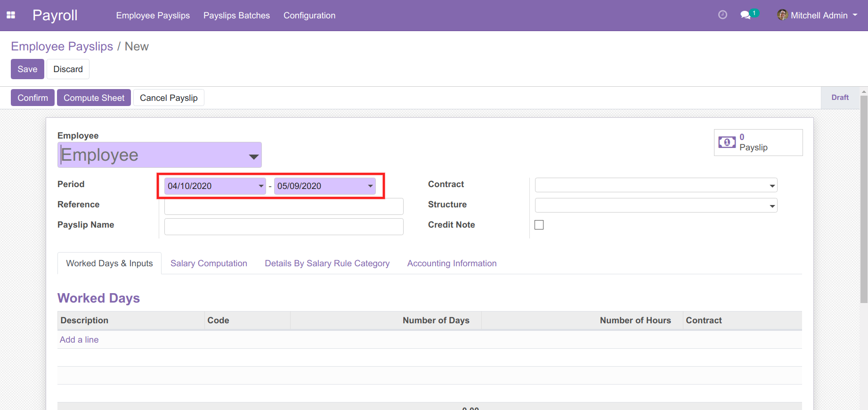The image size is (868, 410).
Task: Expand the Contract dropdown
Action: tap(772, 186)
